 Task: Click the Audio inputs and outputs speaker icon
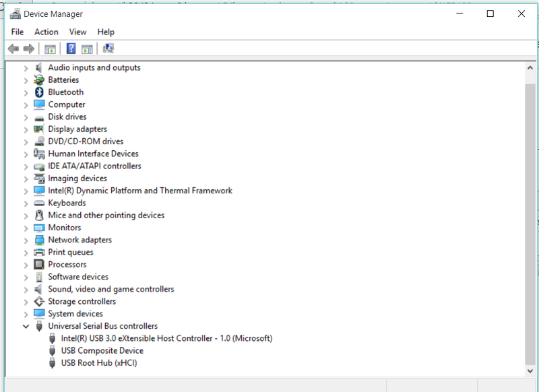click(x=39, y=67)
